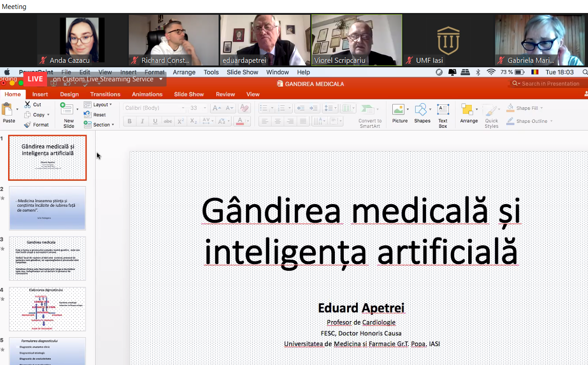Open the Help menu in menu bar
Viewport: 588px width, 365px height.
click(x=303, y=72)
